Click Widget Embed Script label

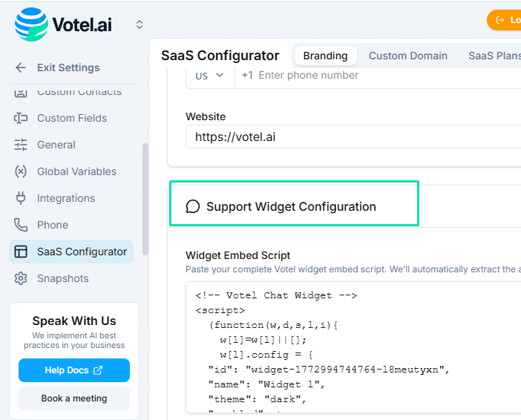coord(238,255)
